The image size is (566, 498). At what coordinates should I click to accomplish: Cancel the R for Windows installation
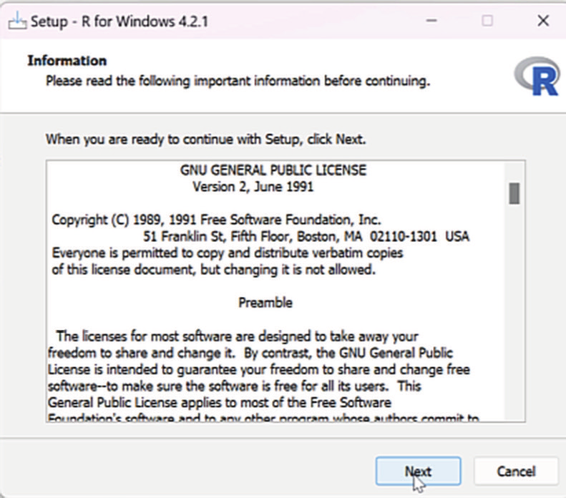coord(516,471)
